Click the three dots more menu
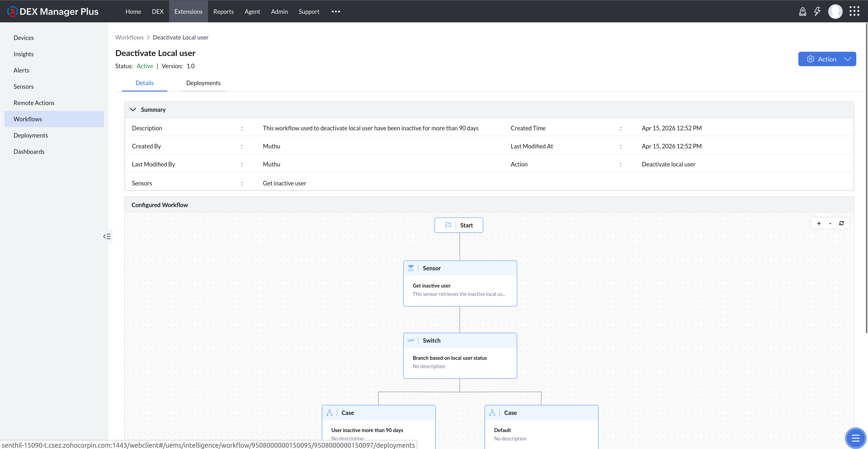This screenshot has width=868, height=449. coord(336,12)
